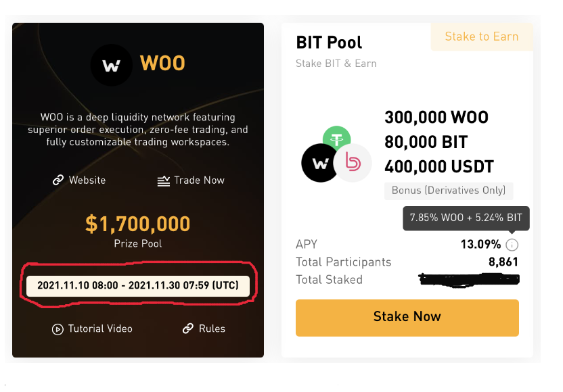Screen dimensions: 563x392
Task: Click the event date range badge
Action: (x=138, y=286)
